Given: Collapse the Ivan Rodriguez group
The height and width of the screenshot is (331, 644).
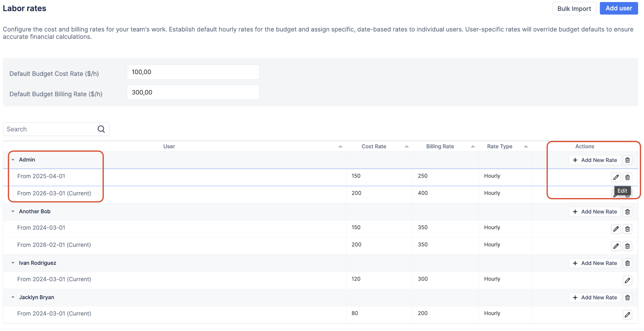Looking at the screenshot, I should (13, 263).
